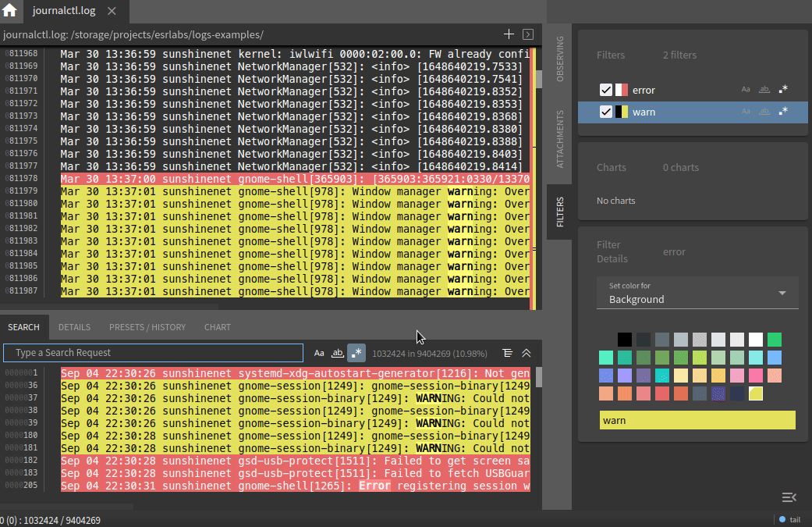The image size is (812, 527).
Task: Click the '0 charts' count label
Action: [x=681, y=167]
